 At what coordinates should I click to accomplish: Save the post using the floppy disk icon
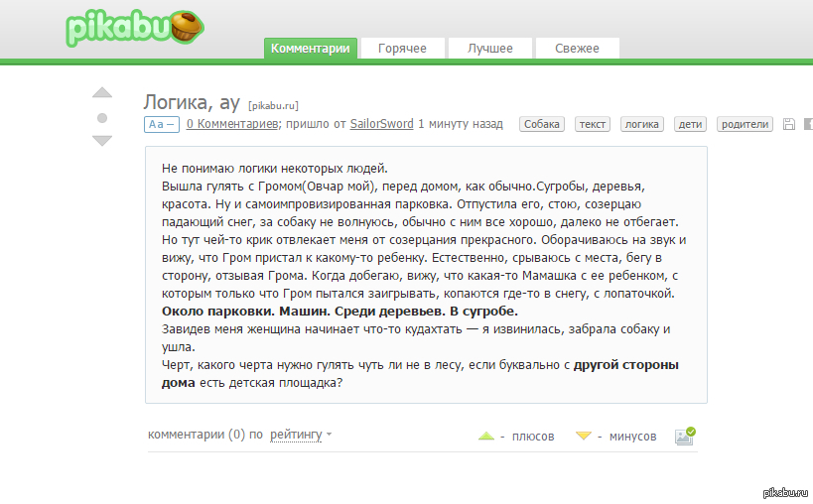[789, 124]
